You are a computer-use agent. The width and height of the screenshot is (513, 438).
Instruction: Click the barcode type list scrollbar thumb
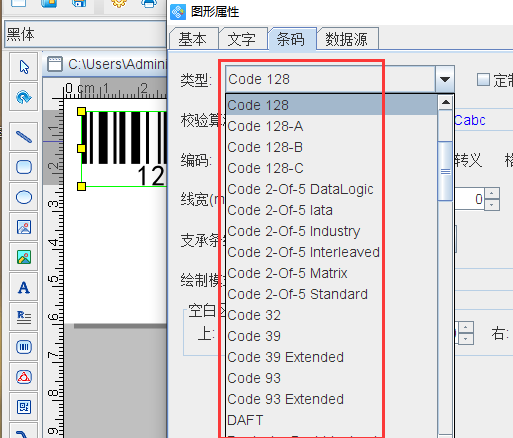point(446,171)
